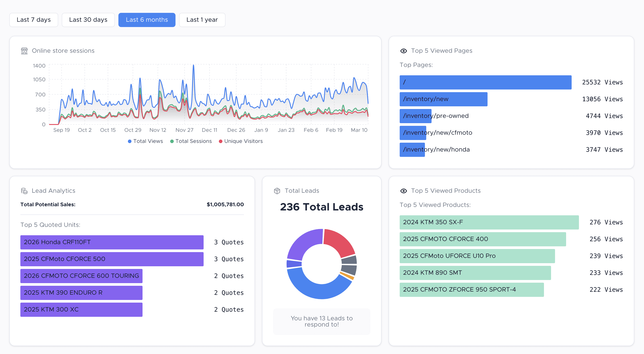The height and width of the screenshot is (354, 644).
Task: Click the Total Leads box icon
Action: point(277,191)
